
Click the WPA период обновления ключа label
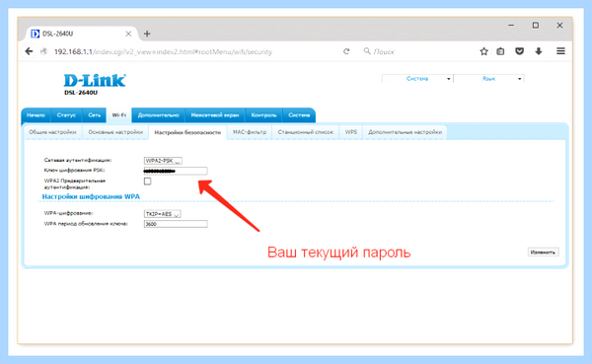[86, 224]
